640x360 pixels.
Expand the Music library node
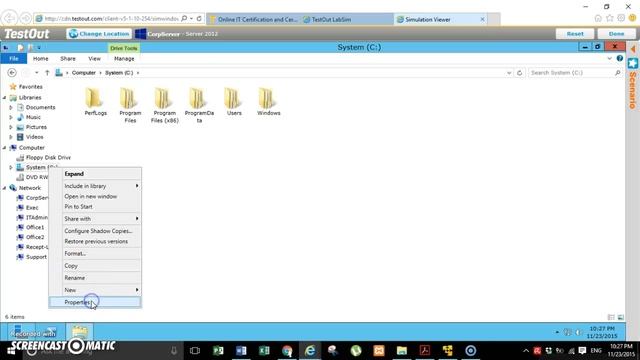tap(11, 117)
